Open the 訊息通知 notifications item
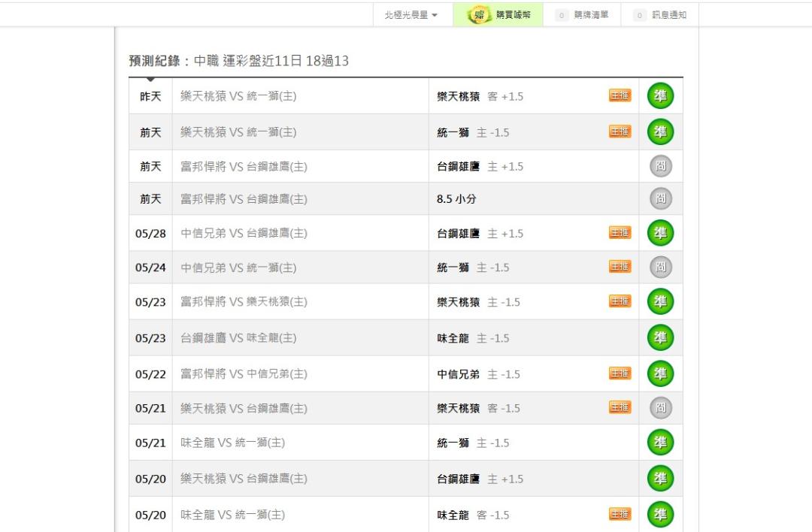 [660, 15]
